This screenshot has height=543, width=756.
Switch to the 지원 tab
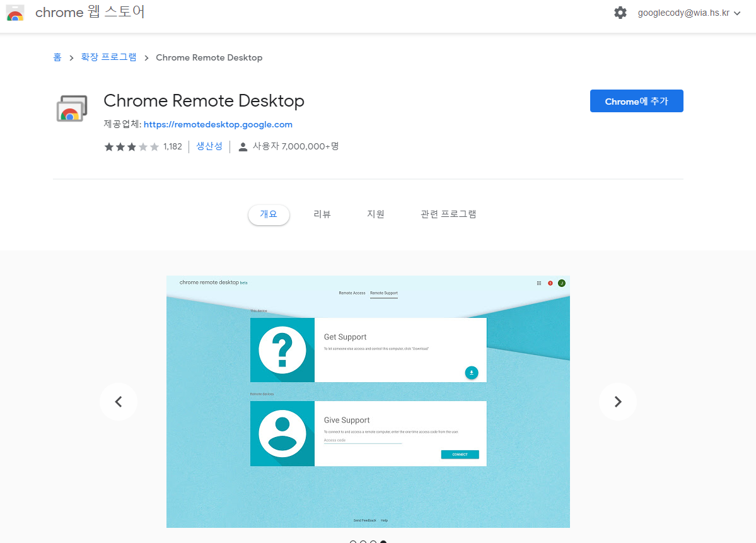tap(376, 214)
